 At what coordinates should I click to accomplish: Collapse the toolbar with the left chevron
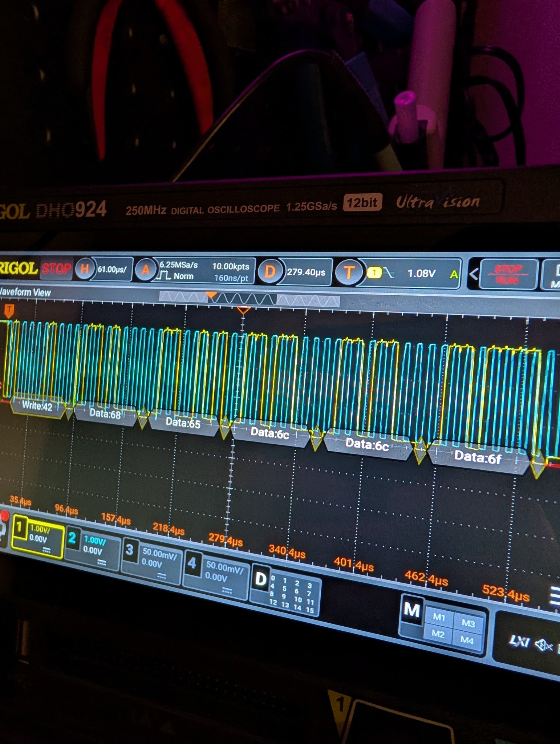(473, 274)
